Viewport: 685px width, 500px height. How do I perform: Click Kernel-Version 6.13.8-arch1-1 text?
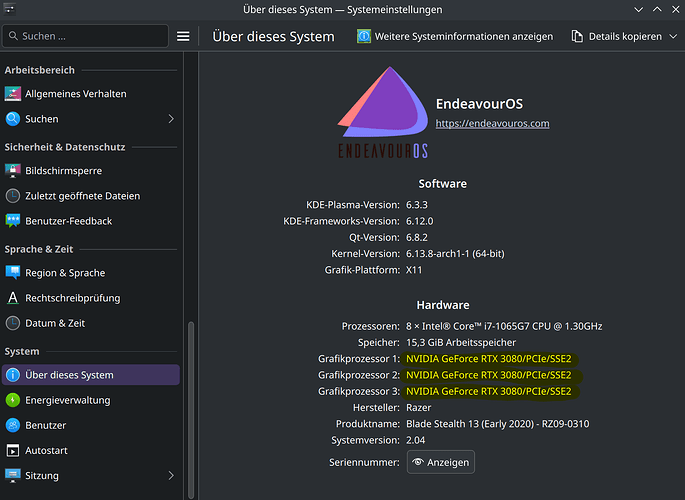click(455, 254)
